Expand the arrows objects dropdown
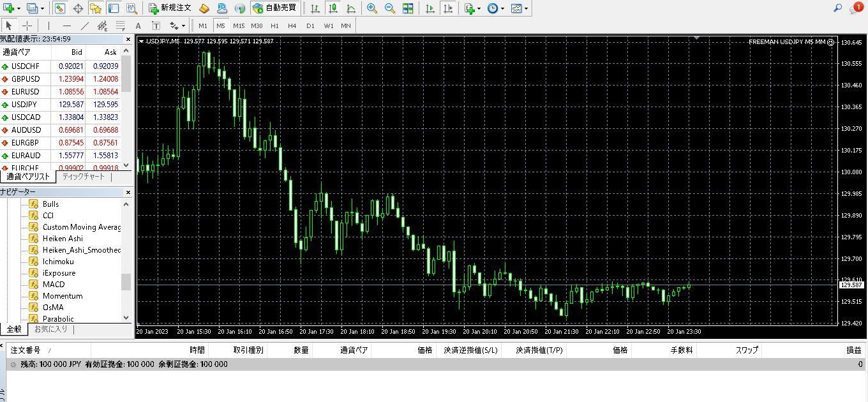The height and width of the screenshot is (402, 868). [183, 26]
